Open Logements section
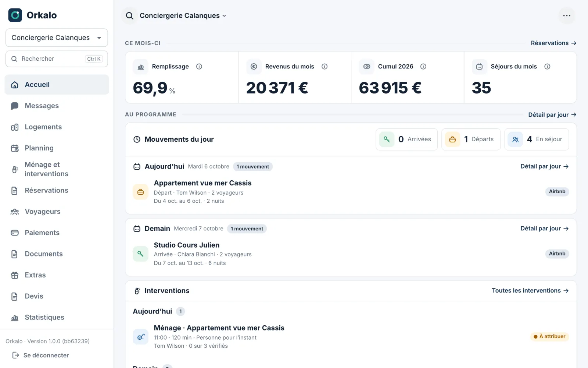588x368 pixels. pos(57,127)
